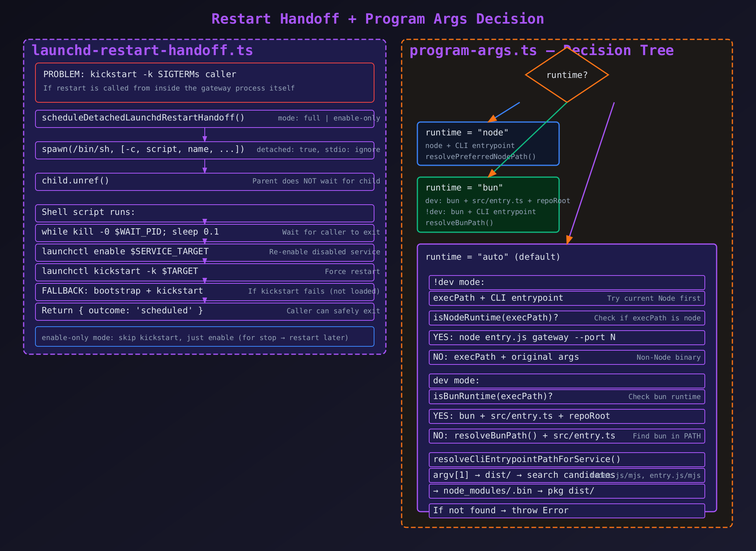This screenshot has width=756, height=551.
Task: Click the isBunRuntime(execPath)? check row
Action: pyautogui.click(x=567, y=397)
